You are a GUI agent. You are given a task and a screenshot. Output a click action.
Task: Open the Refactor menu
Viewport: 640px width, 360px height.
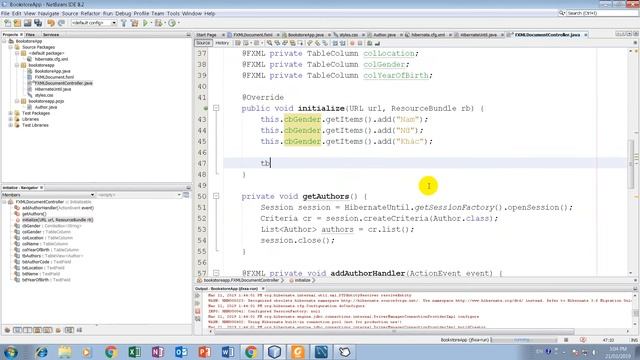[90, 13]
